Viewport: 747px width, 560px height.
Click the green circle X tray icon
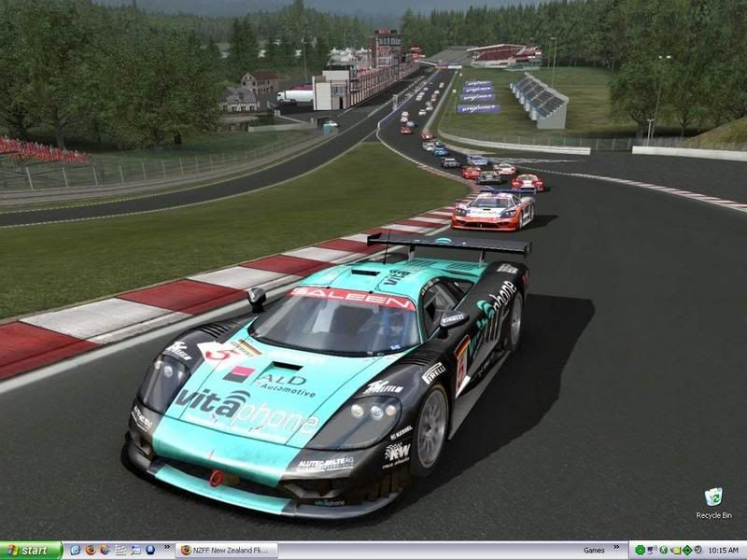point(663,551)
